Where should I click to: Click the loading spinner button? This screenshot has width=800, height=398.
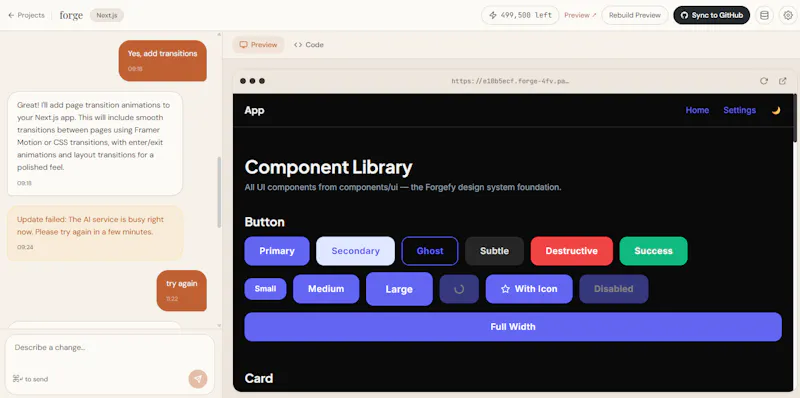tap(459, 289)
